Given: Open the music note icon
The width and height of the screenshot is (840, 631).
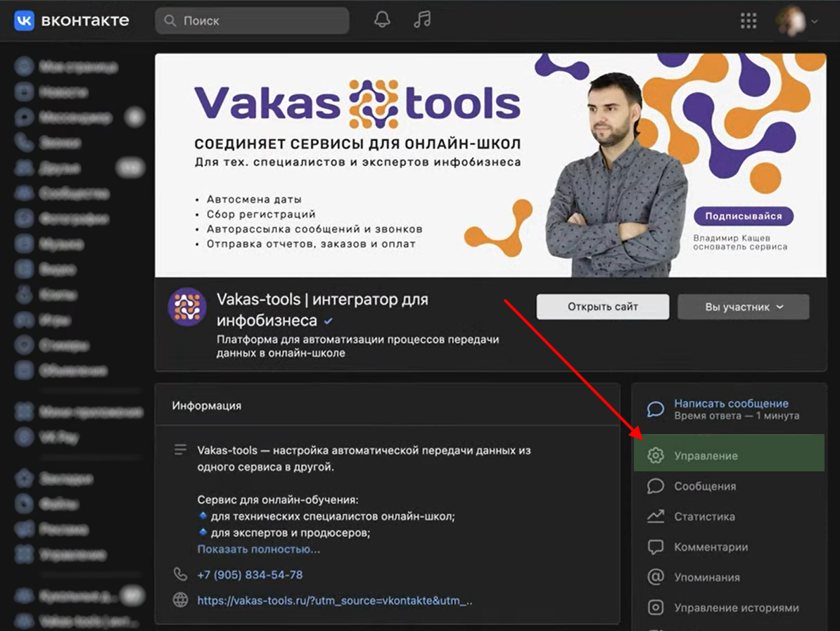Looking at the screenshot, I should tap(422, 20).
